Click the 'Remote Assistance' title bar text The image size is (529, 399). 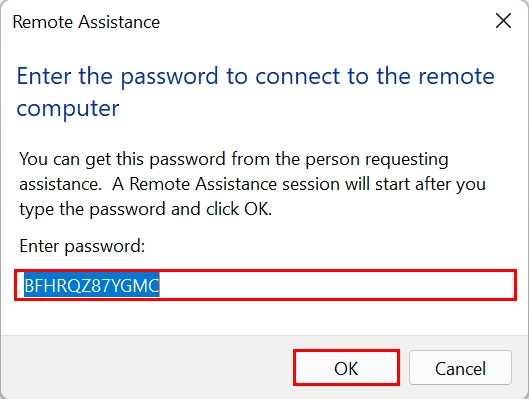pyautogui.click(x=86, y=22)
